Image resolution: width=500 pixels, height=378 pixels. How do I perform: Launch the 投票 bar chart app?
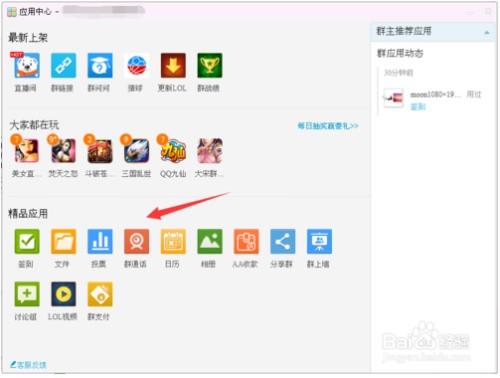pyautogui.click(x=100, y=241)
